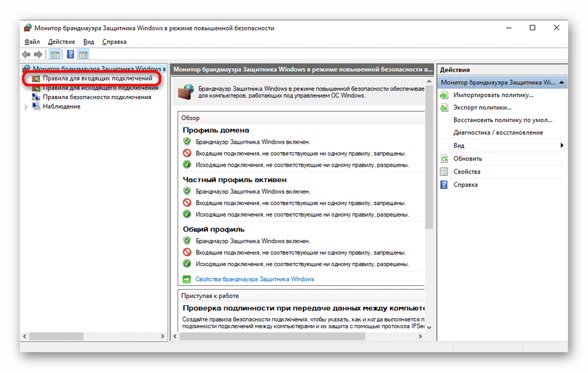The width and height of the screenshot is (588, 372).
Task: Click the Импортировать политику icon
Action: pyautogui.click(x=444, y=95)
